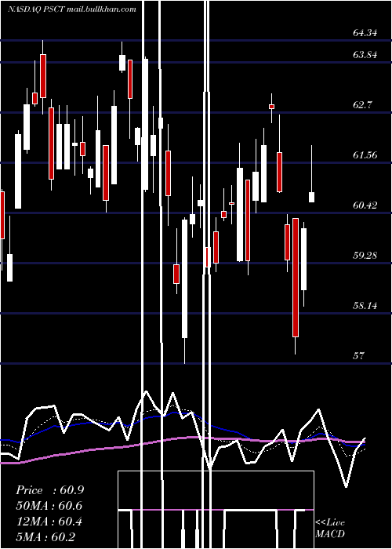Screen dimensions: 392x549
Task: Click the 12MA : 60.4 readout
Action: (x=49, y=522)
